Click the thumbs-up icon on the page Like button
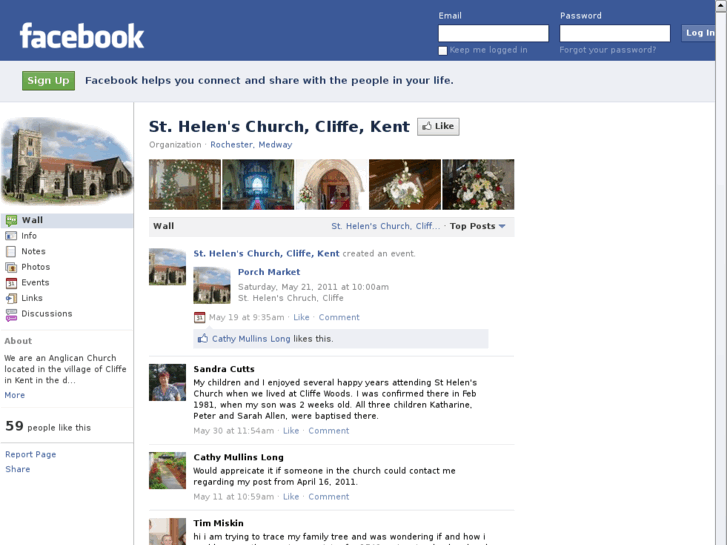 (x=427, y=126)
